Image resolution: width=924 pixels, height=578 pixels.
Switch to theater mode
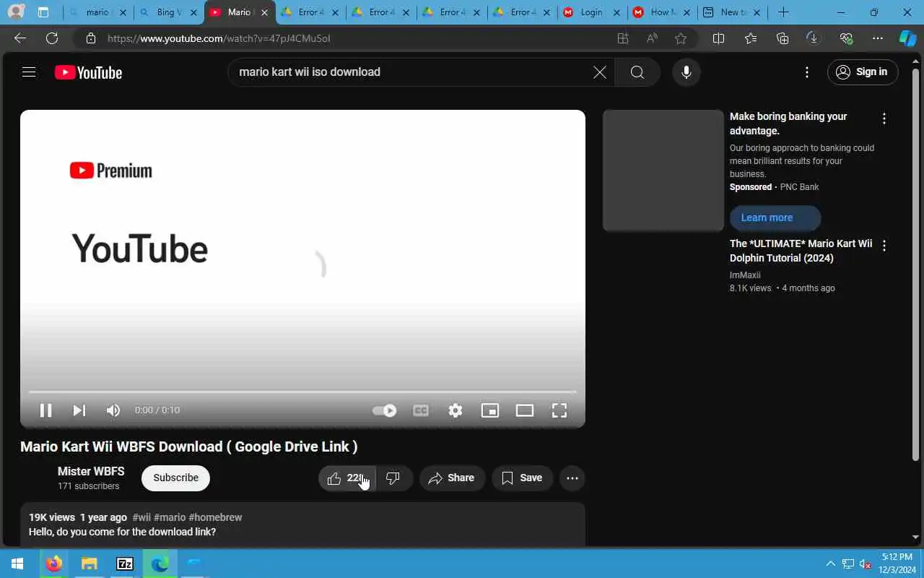525,410
